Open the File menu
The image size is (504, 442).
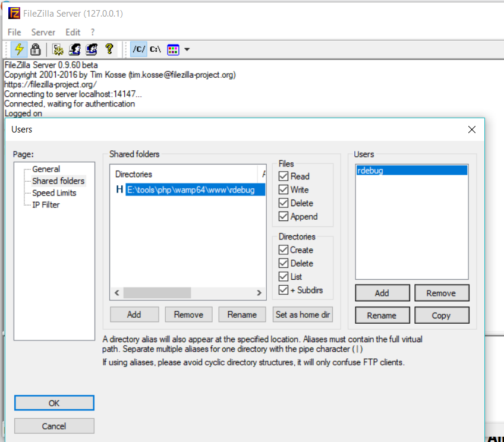click(x=14, y=32)
